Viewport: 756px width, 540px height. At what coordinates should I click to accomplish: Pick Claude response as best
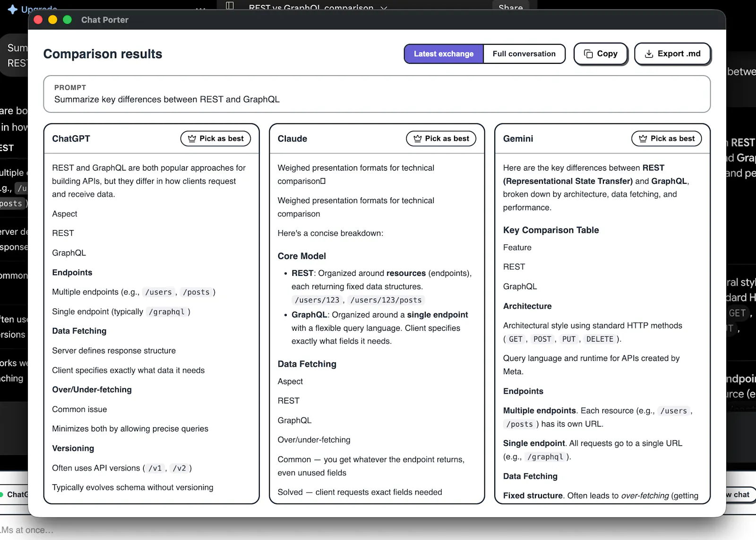click(441, 138)
